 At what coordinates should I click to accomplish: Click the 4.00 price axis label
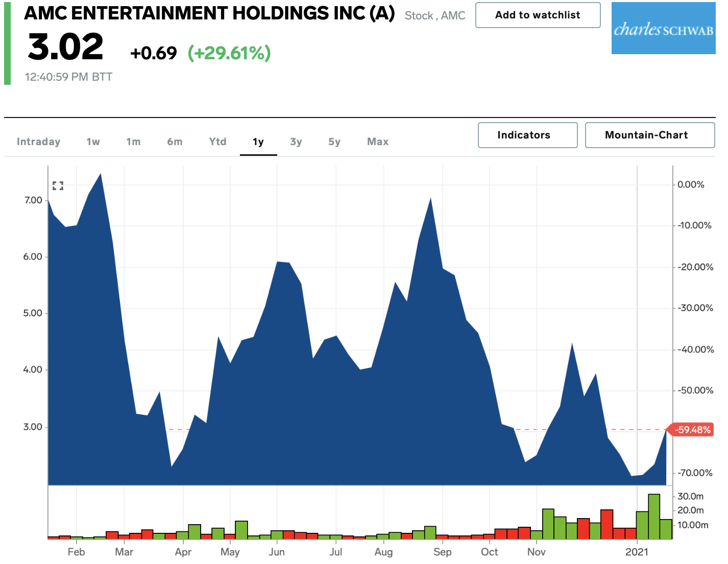coord(33,370)
